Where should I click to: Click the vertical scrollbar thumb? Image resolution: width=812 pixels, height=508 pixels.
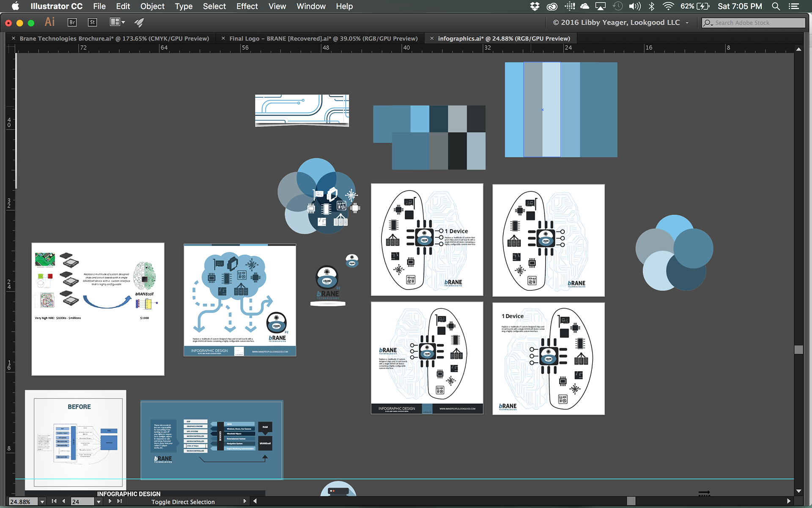pyautogui.click(x=798, y=350)
